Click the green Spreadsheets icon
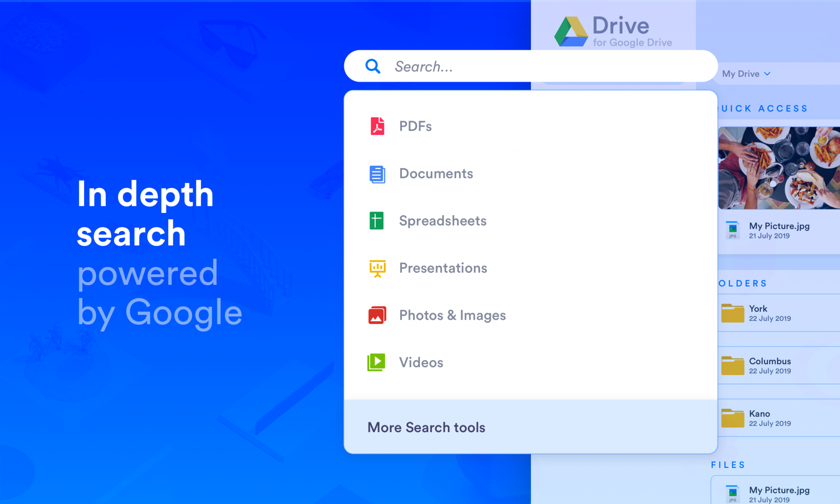The width and height of the screenshot is (840, 504). (376, 221)
